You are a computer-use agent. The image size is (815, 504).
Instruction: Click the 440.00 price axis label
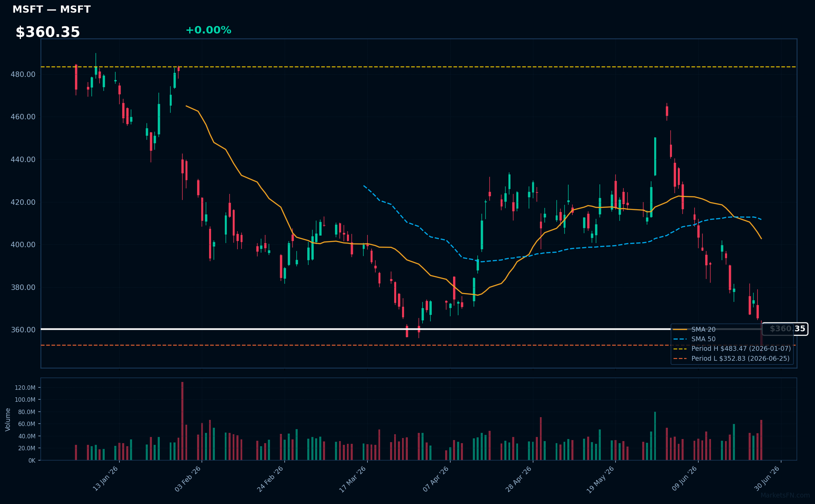(x=23, y=159)
